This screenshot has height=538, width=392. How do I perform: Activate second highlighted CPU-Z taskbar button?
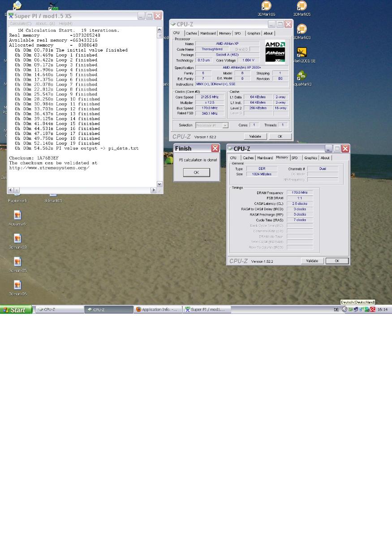[x=109, y=309]
